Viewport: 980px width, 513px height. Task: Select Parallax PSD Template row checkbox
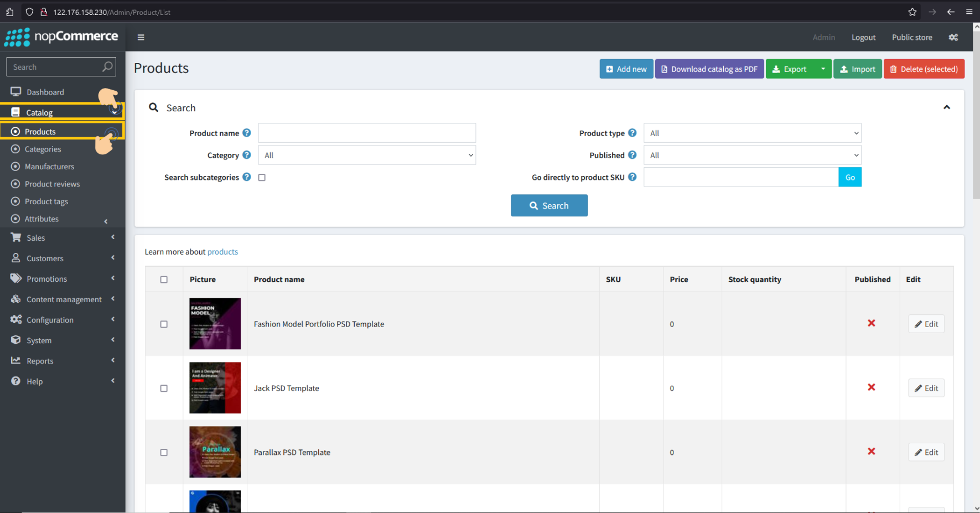pos(164,453)
